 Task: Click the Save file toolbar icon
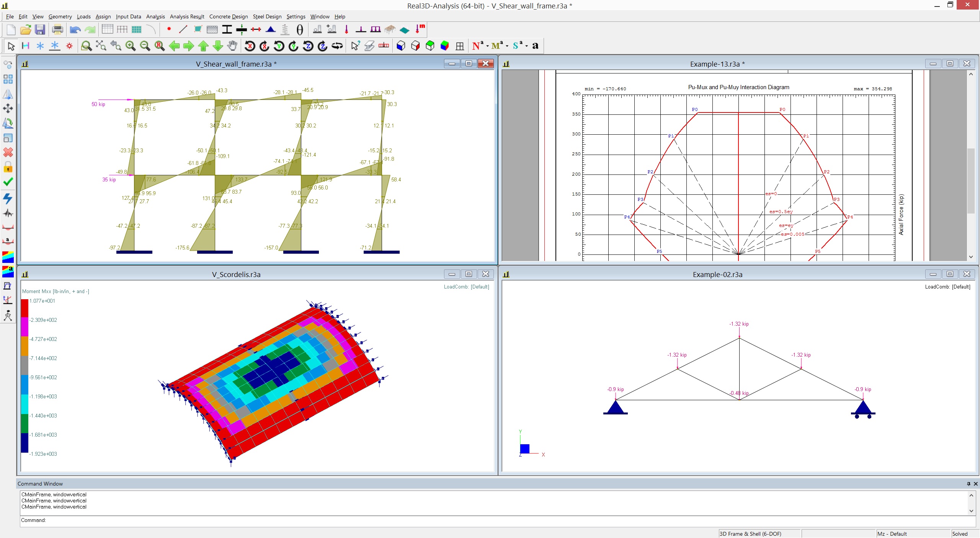[x=40, y=29]
